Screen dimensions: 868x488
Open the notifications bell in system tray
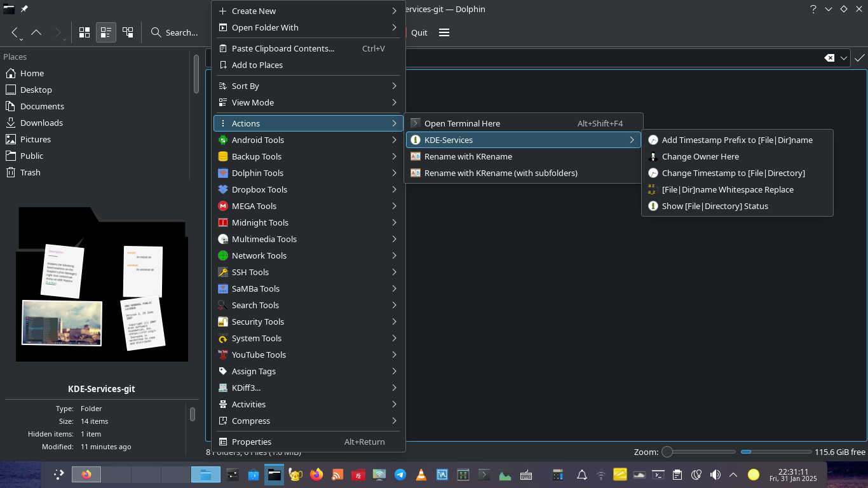pos(581,474)
